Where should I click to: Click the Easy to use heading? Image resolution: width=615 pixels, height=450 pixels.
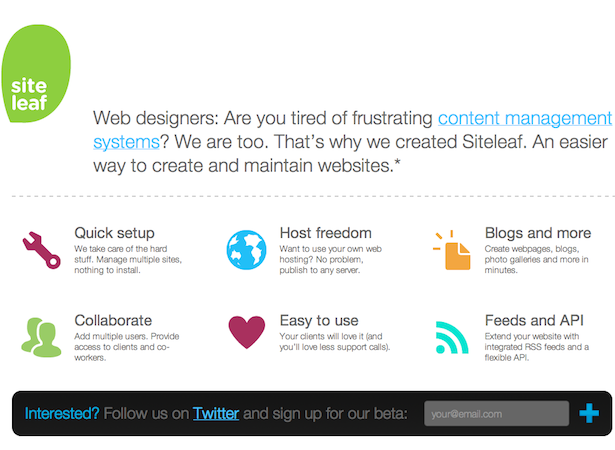click(319, 321)
